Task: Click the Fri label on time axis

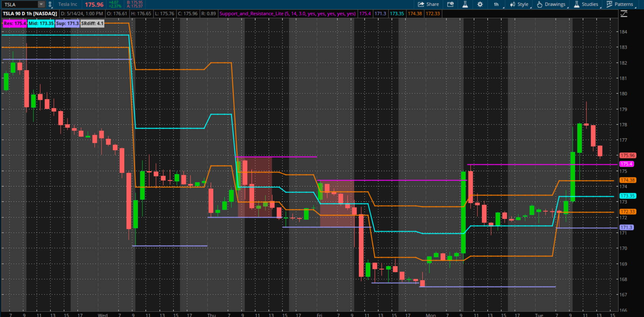Action: pos(319,315)
